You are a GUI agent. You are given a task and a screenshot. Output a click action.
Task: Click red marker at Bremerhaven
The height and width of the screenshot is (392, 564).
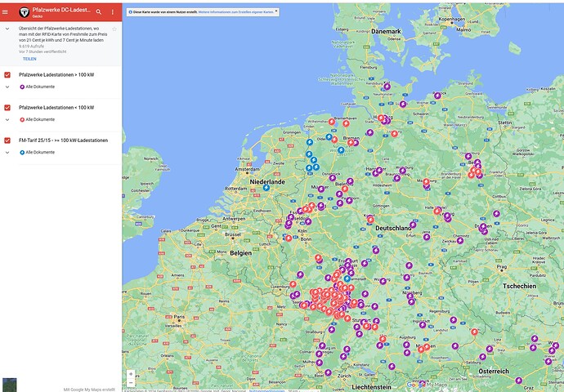tap(346, 123)
